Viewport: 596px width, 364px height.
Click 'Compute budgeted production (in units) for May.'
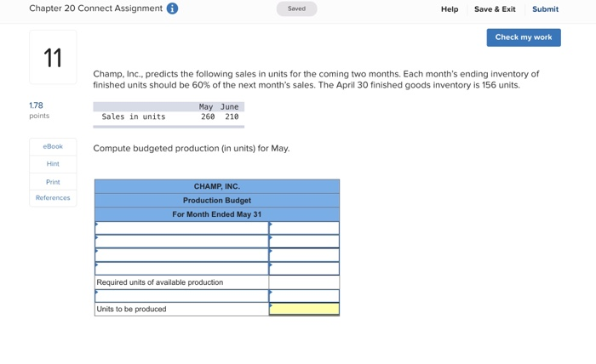pyautogui.click(x=192, y=149)
